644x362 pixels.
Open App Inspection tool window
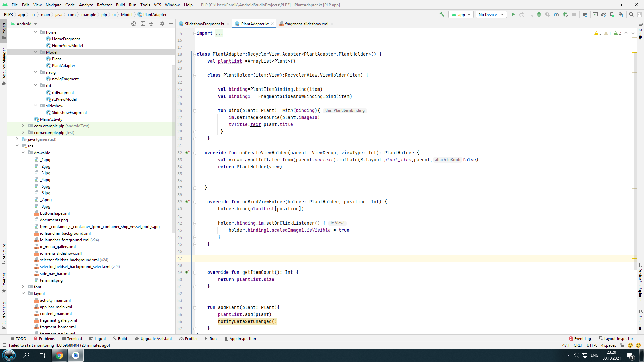pyautogui.click(x=240, y=339)
